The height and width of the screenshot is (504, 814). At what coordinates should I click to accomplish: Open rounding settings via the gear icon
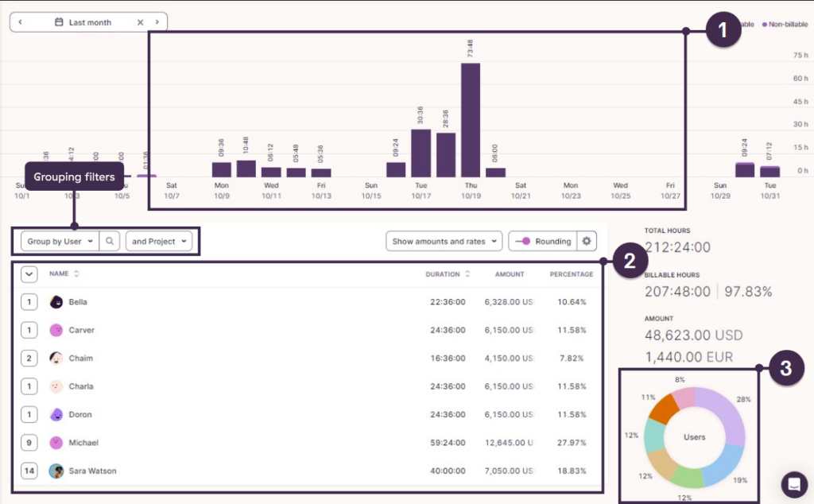coord(585,241)
